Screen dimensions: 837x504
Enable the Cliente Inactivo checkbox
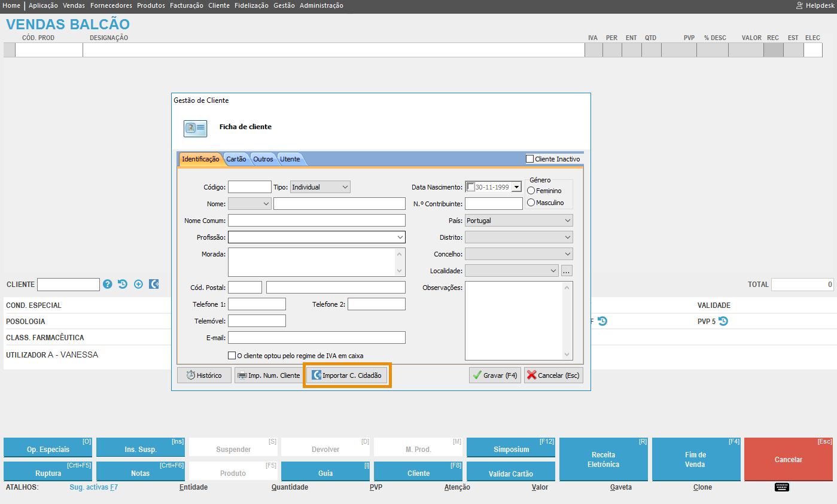[529, 159]
